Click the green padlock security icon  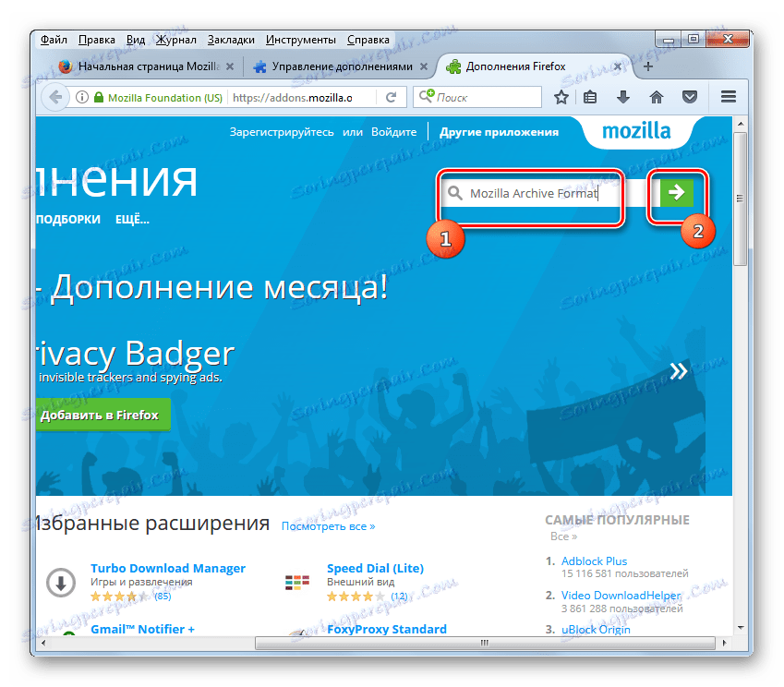[99, 97]
